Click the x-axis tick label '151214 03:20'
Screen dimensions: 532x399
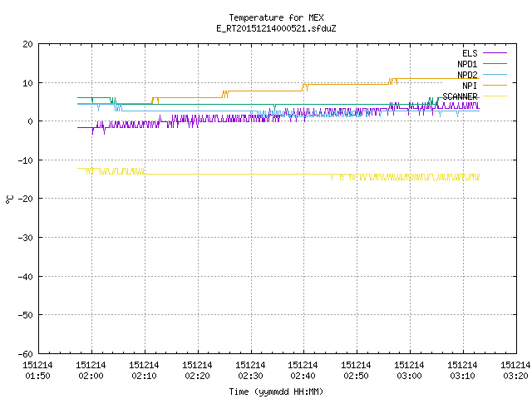click(x=515, y=371)
